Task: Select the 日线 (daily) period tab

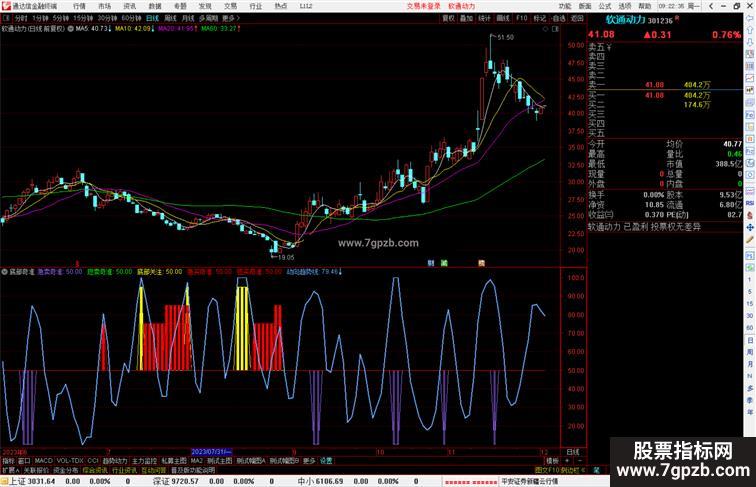Action: [152, 18]
